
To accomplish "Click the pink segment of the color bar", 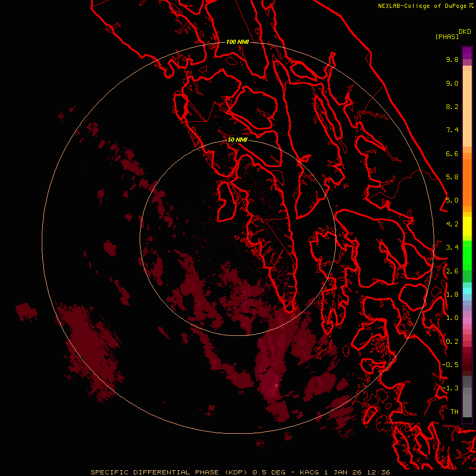I will coord(467,321).
